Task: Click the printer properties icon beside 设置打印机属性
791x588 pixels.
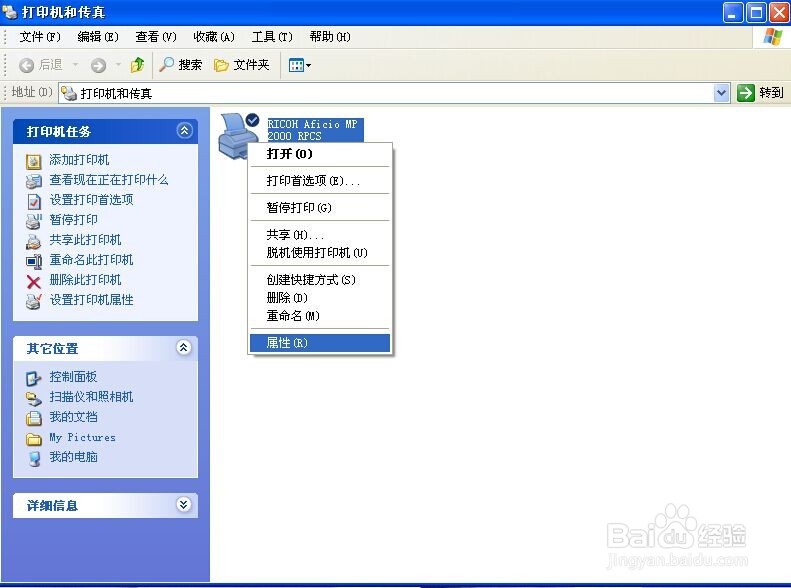Action: coord(34,301)
